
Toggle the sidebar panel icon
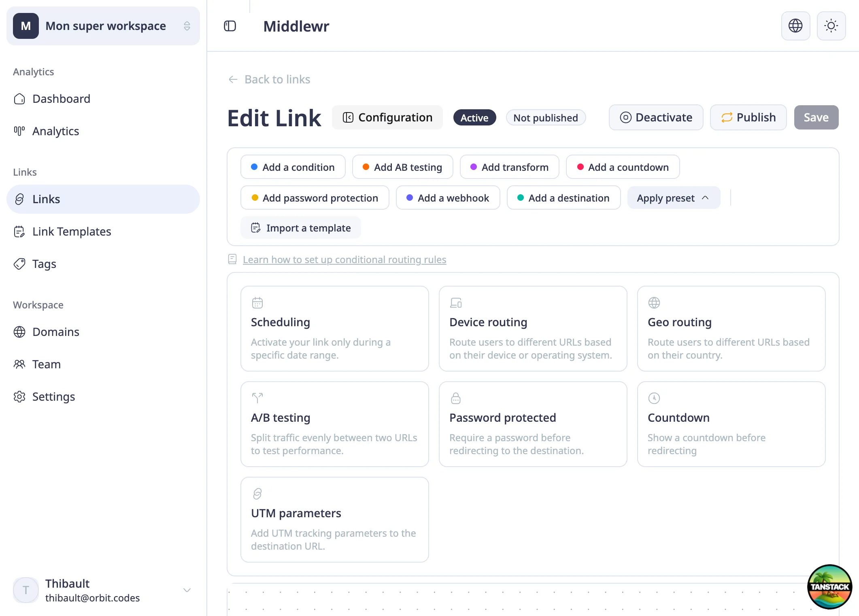pos(230,26)
